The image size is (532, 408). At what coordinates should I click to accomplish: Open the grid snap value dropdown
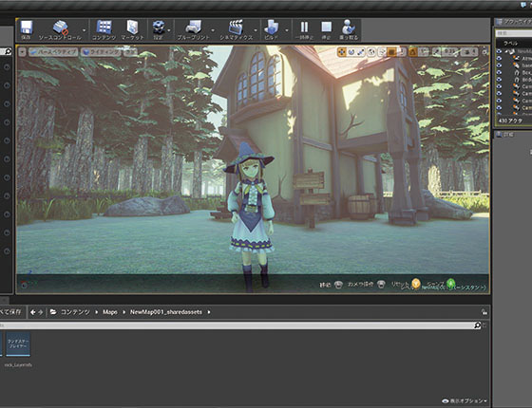[402, 52]
